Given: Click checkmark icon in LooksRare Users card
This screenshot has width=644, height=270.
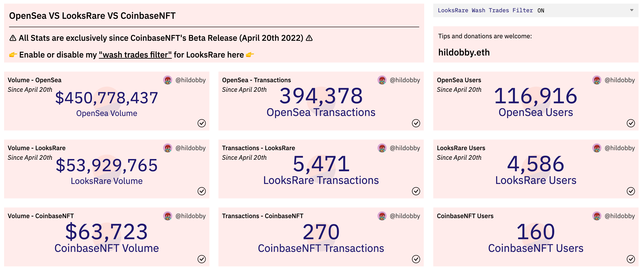Looking at the screenshot, I should point(631,191).
